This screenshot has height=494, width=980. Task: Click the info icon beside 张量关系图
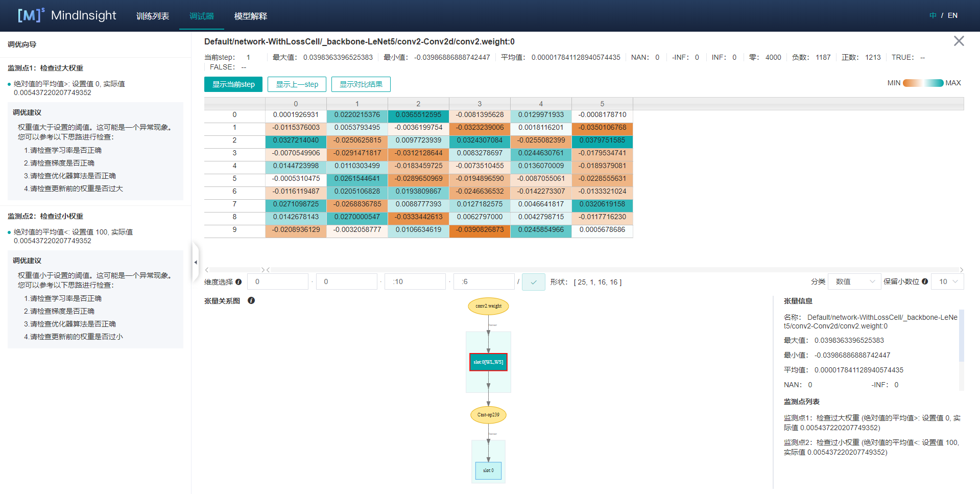point(251,301)
